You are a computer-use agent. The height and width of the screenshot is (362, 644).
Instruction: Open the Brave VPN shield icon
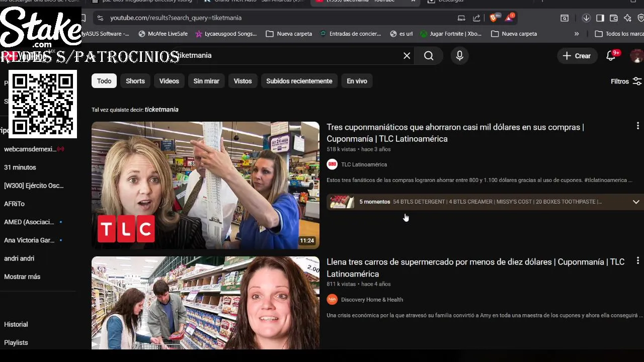pyautogui.click(x=640, y=18)
